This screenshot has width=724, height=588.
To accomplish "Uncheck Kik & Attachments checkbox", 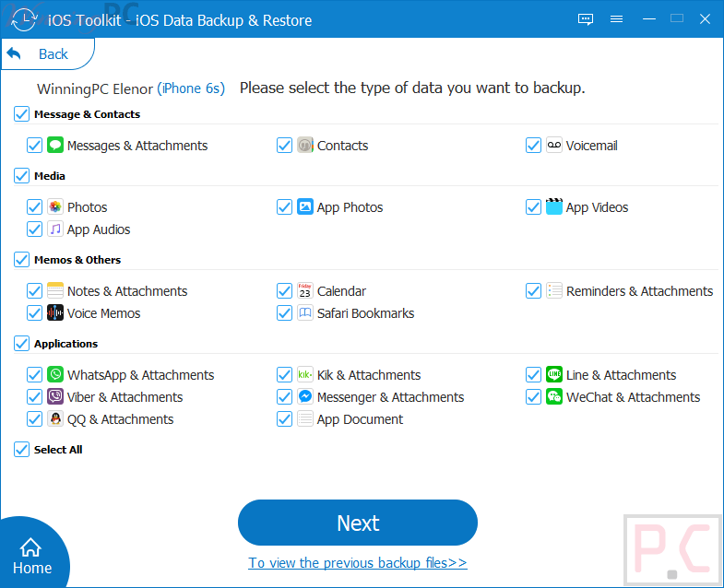I will [284, 374].
